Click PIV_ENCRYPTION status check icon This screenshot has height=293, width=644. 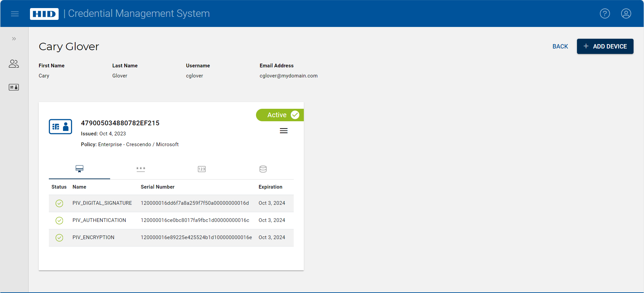point(59,238)
